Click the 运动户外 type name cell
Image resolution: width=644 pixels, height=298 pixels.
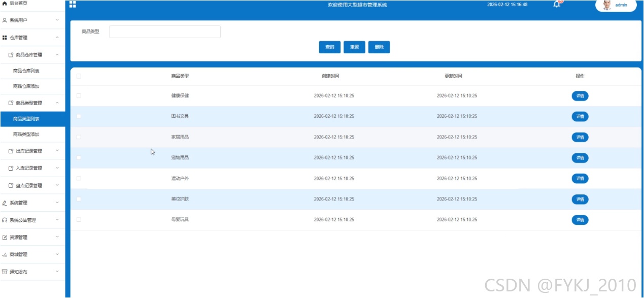pos(180,178)
